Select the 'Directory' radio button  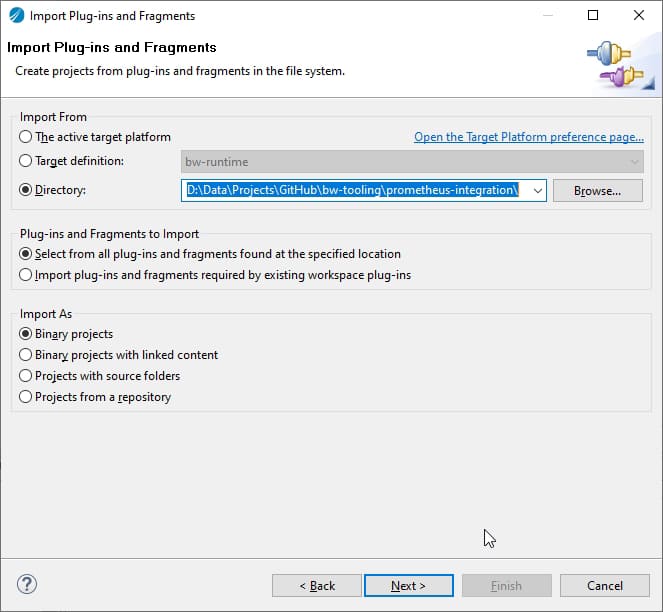pyautogui.click(x=26, y=189)
